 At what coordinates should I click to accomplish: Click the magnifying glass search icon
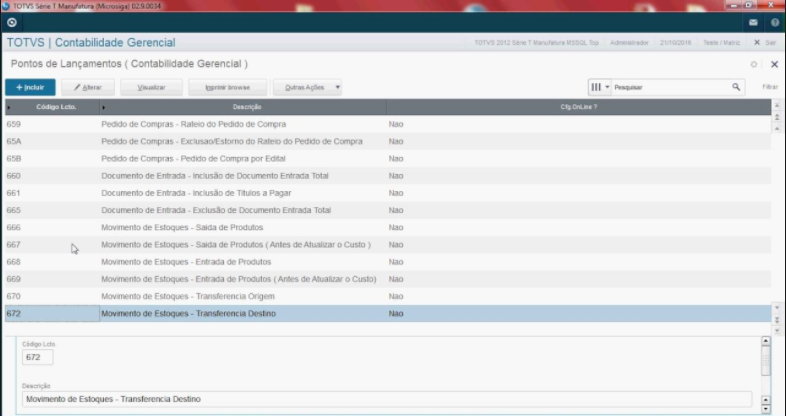(737, 88)
